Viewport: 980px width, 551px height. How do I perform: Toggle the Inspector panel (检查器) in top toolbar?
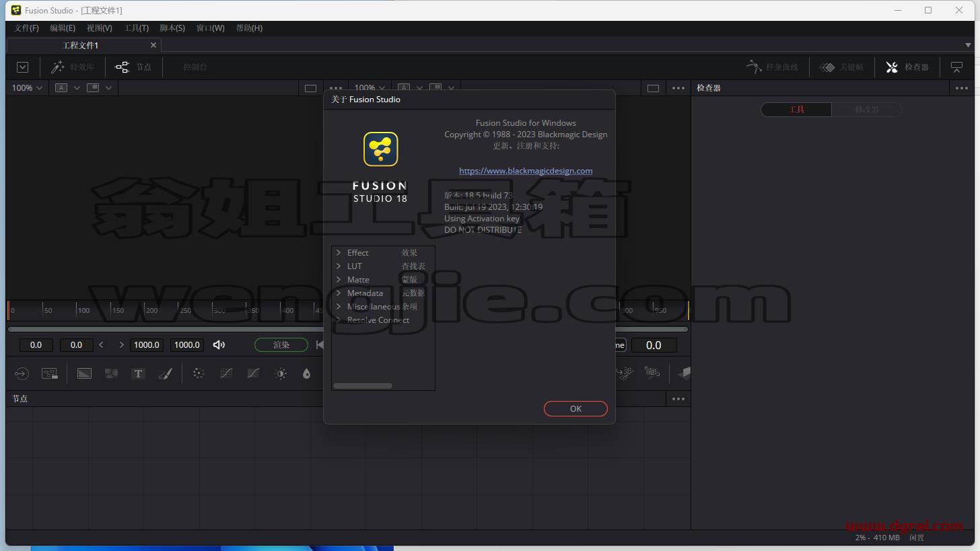[907, 67]
